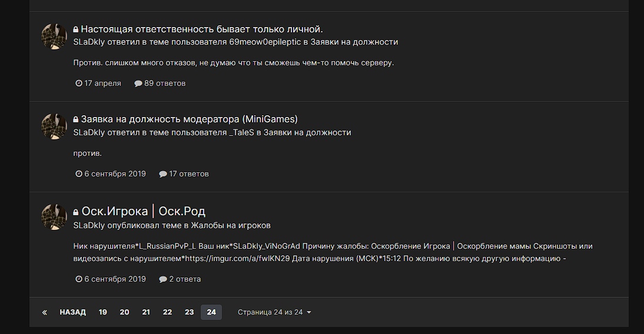Click comment bubble icon next to "2 ответа"

[163, 279]
